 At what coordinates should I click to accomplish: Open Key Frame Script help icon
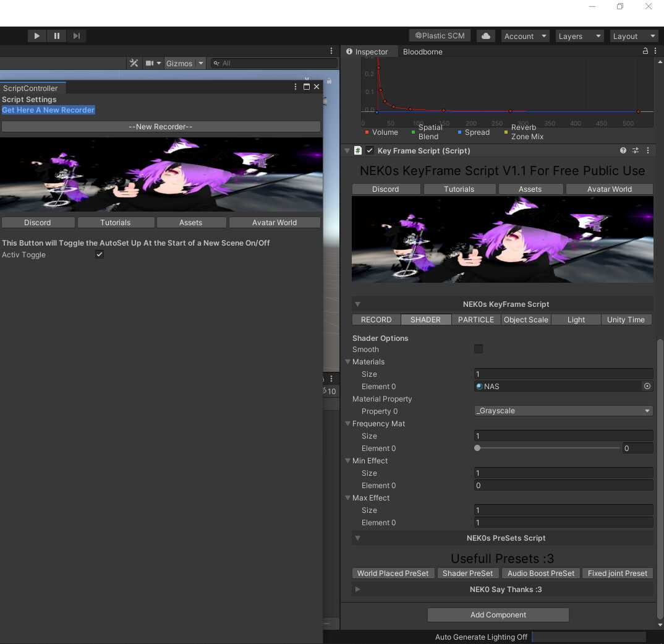tap(623, 150)
